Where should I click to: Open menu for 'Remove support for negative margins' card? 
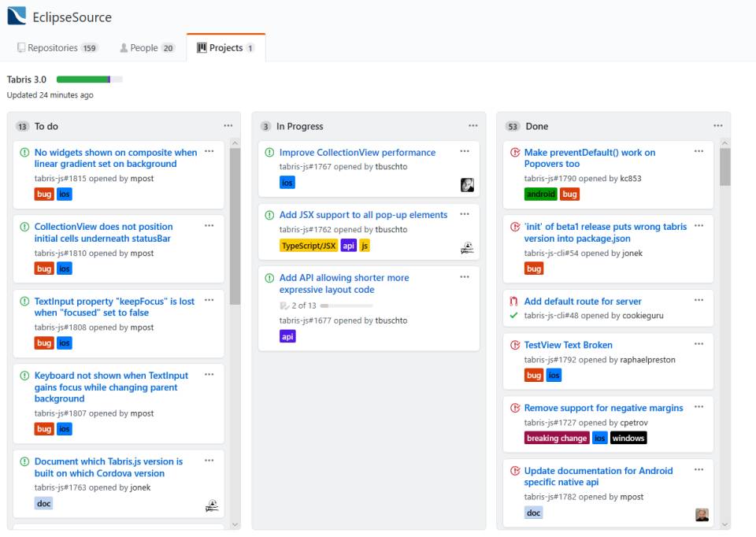click(x=699, y=407)
